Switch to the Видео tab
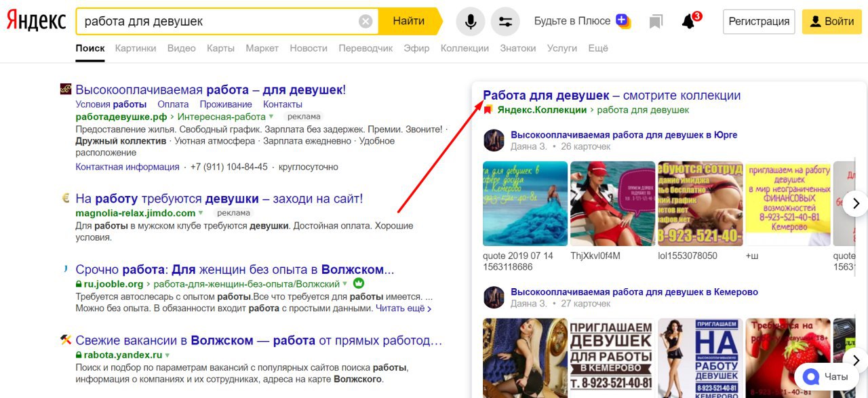Image resolution: width=868 pixels, height=398 pixels. tap(181, 48)
